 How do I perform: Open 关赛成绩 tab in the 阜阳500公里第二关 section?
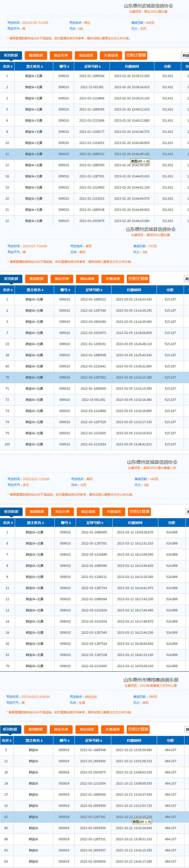tap(114, 512)
